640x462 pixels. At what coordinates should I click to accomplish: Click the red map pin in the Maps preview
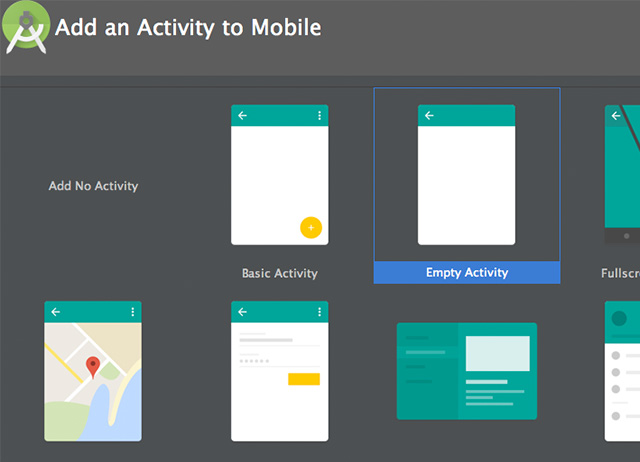pos(93,367)
